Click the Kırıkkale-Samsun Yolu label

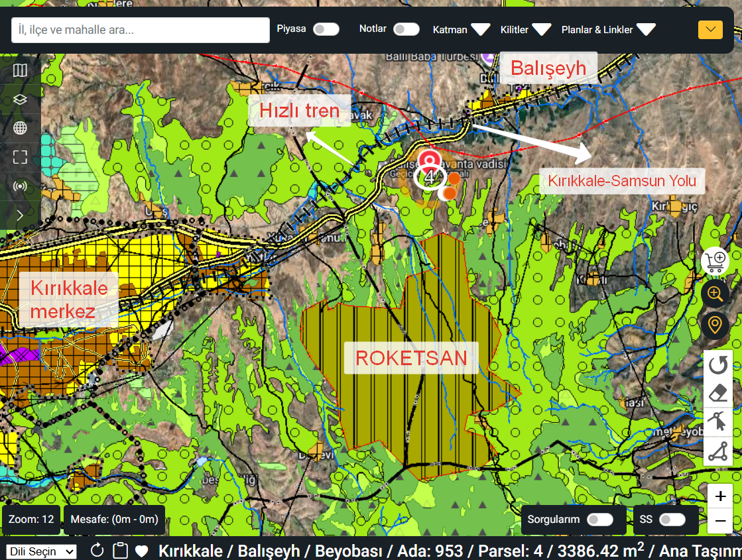tap(622, 181)
